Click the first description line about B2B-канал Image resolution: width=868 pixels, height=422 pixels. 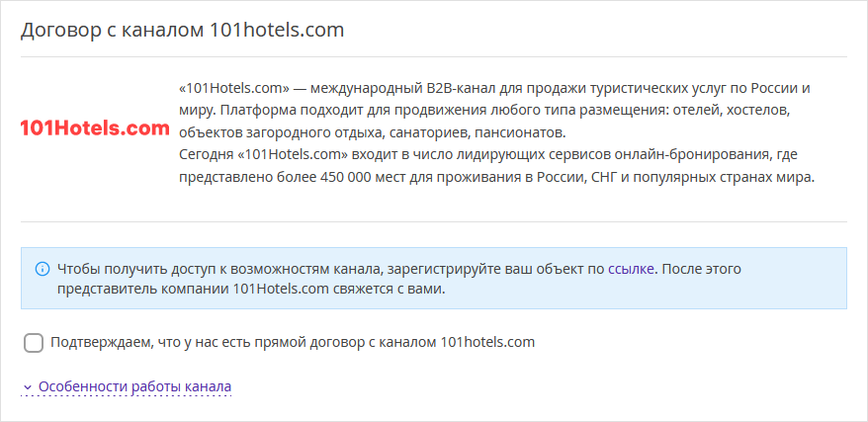click(494, 86)
